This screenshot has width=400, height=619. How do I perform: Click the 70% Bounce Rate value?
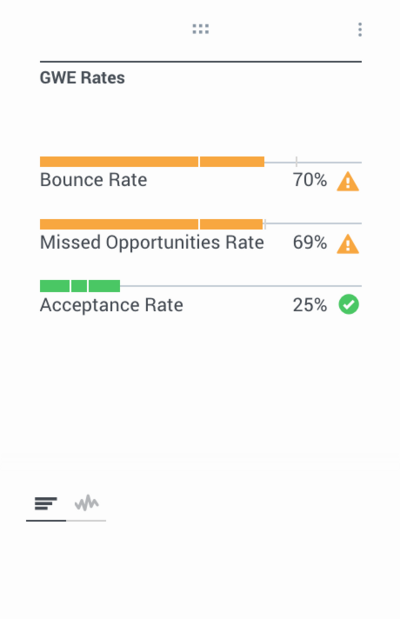point(310,180)
